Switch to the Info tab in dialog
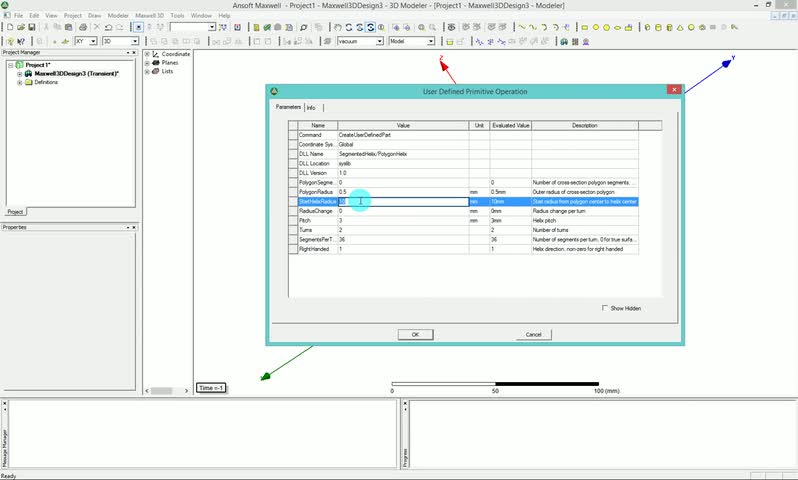 pos(311,108)
